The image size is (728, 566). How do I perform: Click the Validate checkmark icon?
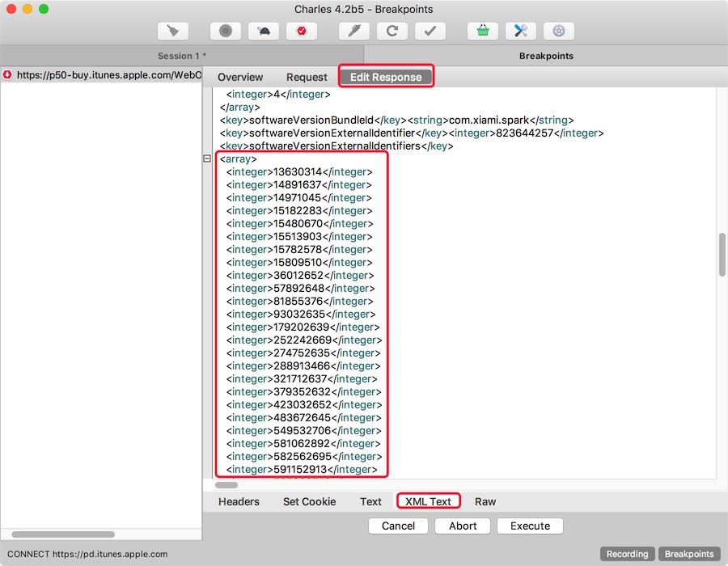tap(430, 31)
